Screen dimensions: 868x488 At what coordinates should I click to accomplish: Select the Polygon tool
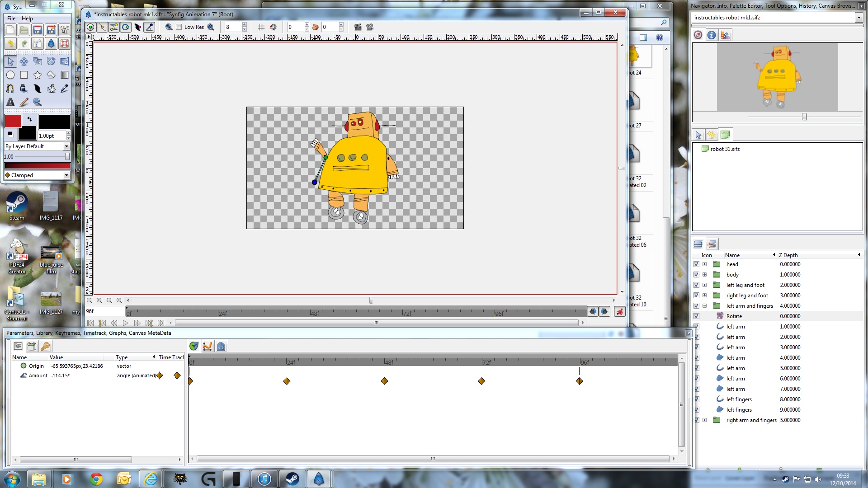click(51, 75)
